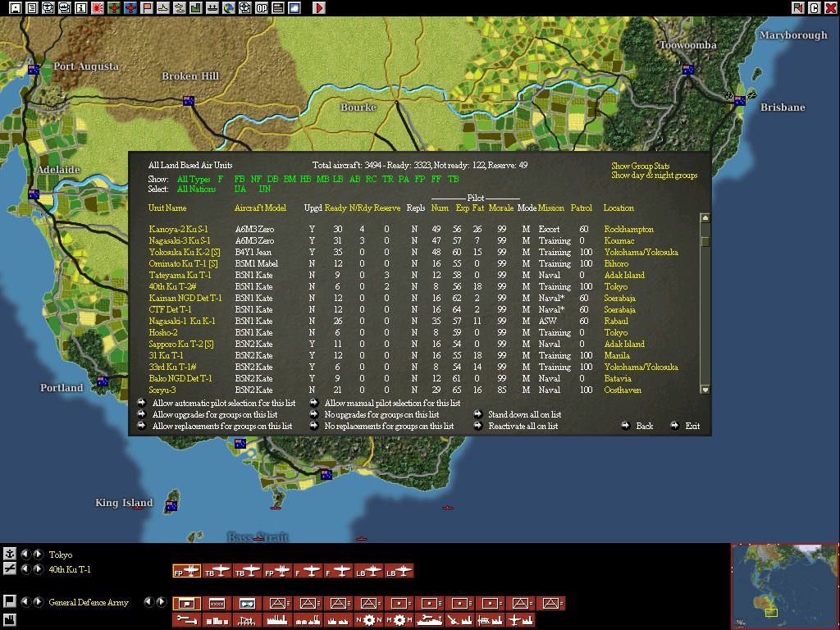Sort by the Location column header

(619, 208)
